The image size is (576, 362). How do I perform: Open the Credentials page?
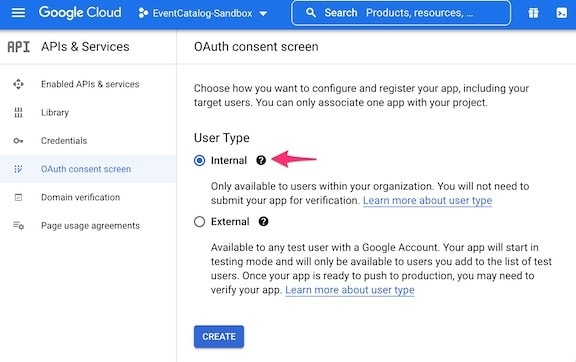(x=88, y=141)
